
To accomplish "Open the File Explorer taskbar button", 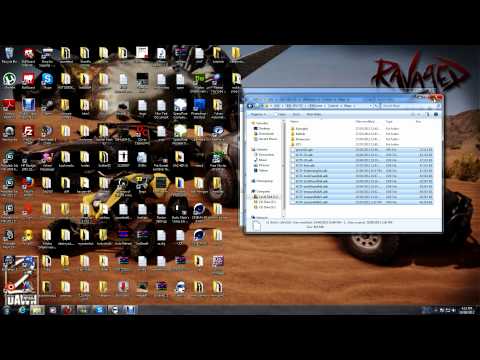I will coord(37,310).
